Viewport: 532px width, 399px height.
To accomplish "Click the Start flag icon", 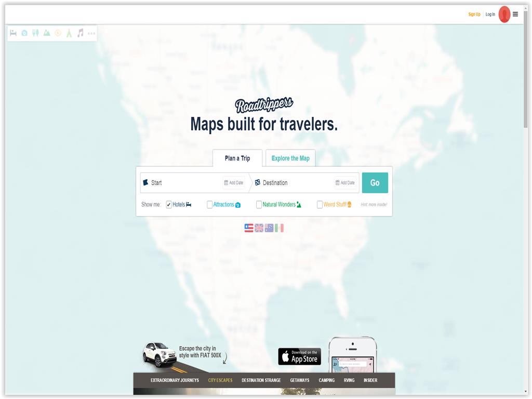I will [x=145, y=182].
